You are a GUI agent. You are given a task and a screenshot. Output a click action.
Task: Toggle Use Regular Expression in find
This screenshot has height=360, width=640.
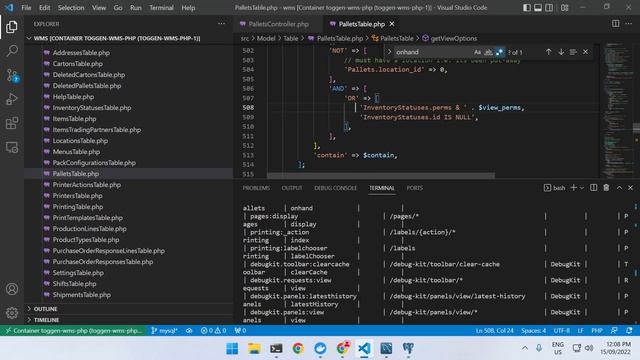[x=500, y=52]
